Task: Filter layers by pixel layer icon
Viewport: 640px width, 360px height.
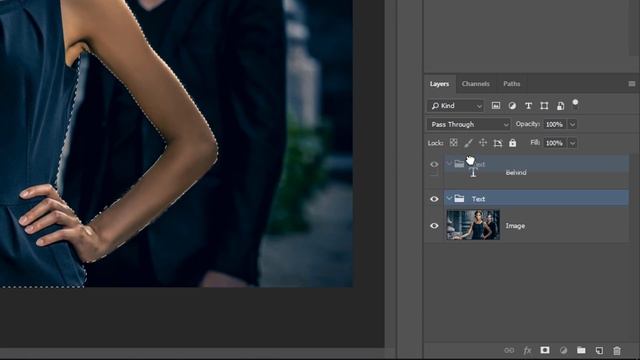Action: coord(496,106)
